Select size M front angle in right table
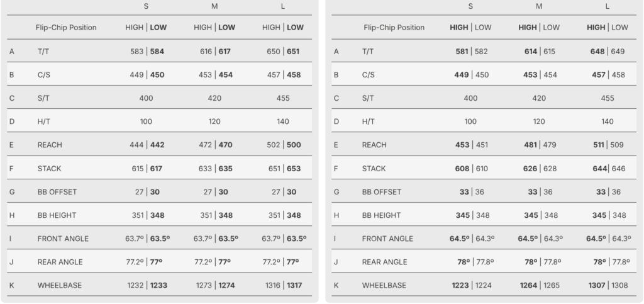 539,239
